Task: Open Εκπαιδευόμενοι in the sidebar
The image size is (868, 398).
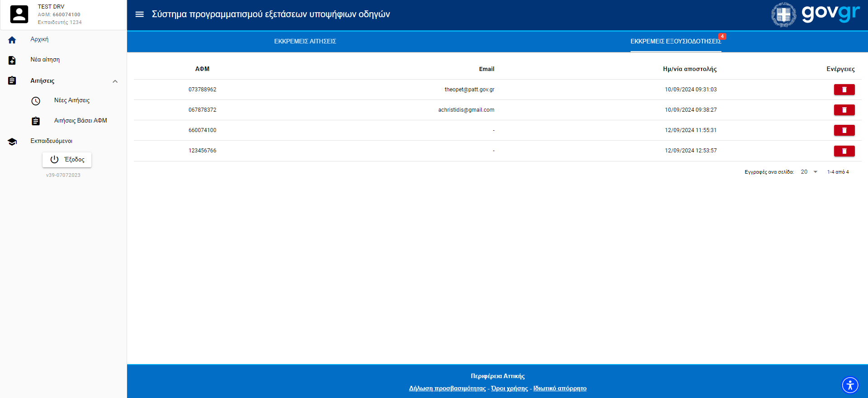Action: coord(51,141)
